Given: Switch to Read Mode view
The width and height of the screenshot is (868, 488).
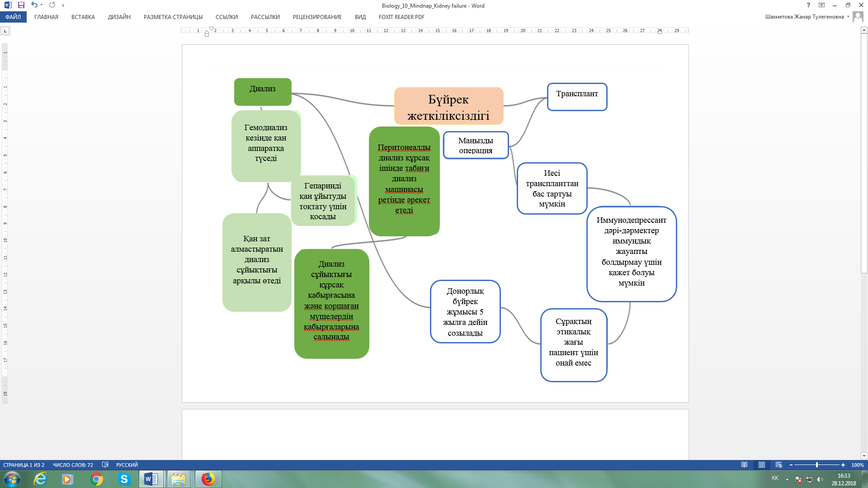Looking at the screenshot, I should tap(744, 465).
